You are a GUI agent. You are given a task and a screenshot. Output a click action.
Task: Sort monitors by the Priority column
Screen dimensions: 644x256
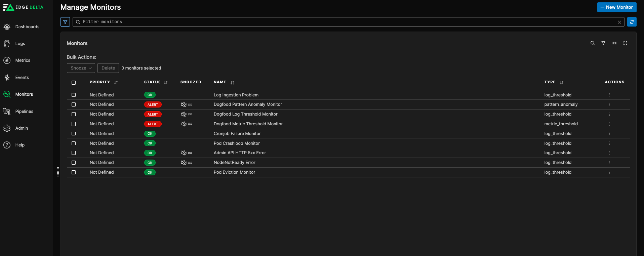tap(116, 83)
